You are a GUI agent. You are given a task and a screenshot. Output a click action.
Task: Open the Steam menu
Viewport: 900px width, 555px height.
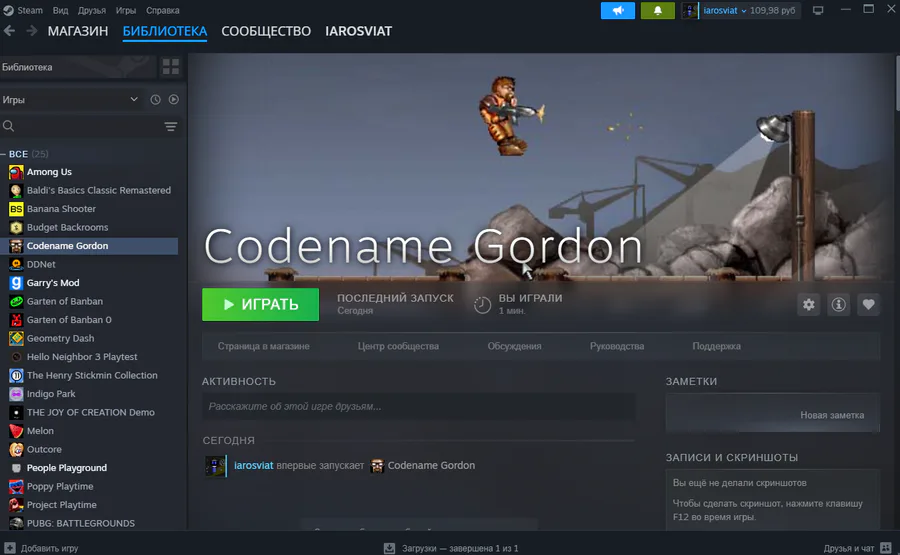(x=29, y=10)
